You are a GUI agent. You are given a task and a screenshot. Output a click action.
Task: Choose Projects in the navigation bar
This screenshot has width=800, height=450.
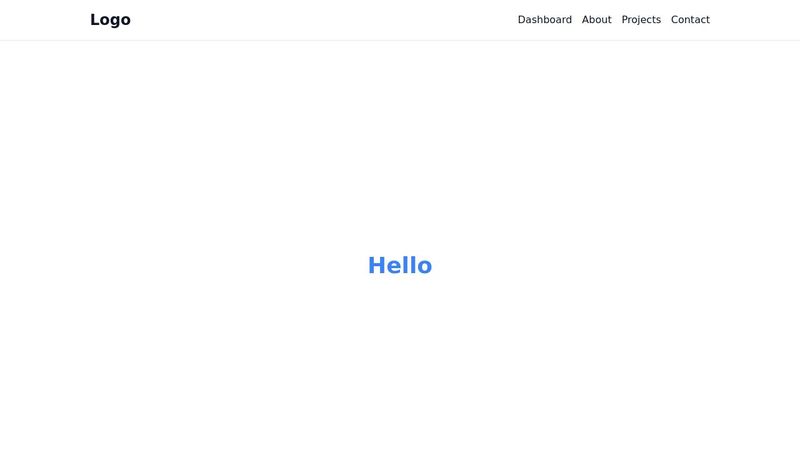(641, 20)
